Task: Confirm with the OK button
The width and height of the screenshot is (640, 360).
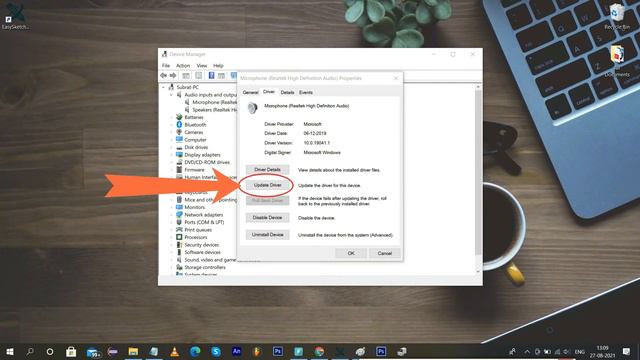Action: (351, 253)
